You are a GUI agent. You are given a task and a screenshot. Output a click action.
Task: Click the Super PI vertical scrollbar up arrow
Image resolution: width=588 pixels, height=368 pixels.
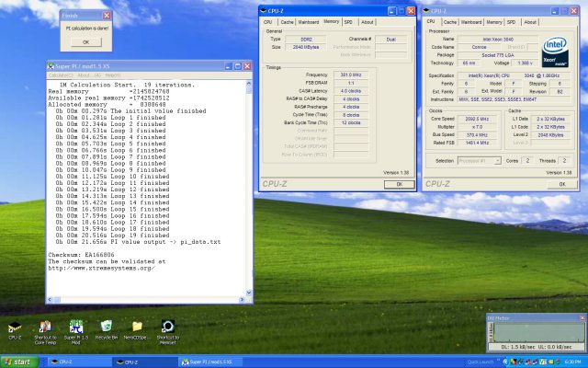(x=249, y=86)
